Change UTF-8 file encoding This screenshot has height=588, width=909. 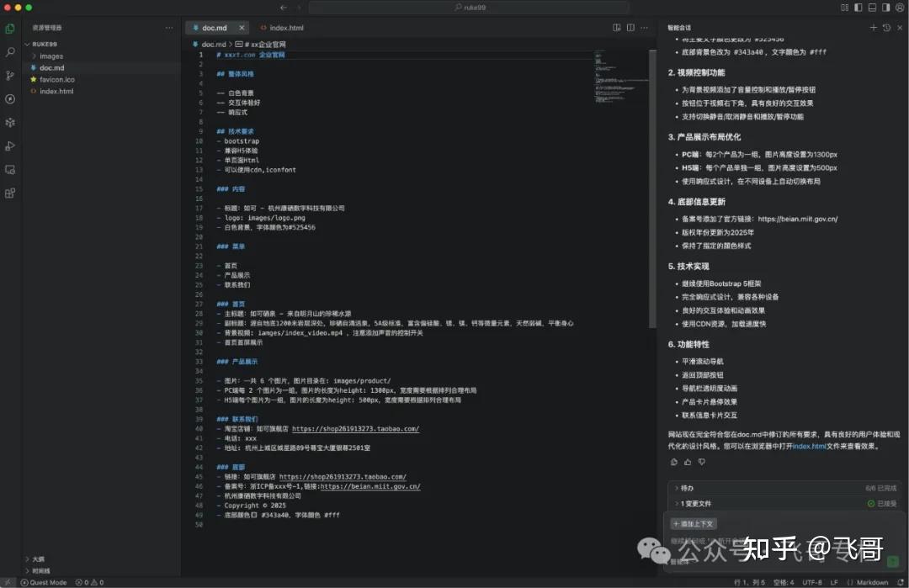(x=811, y=582)
